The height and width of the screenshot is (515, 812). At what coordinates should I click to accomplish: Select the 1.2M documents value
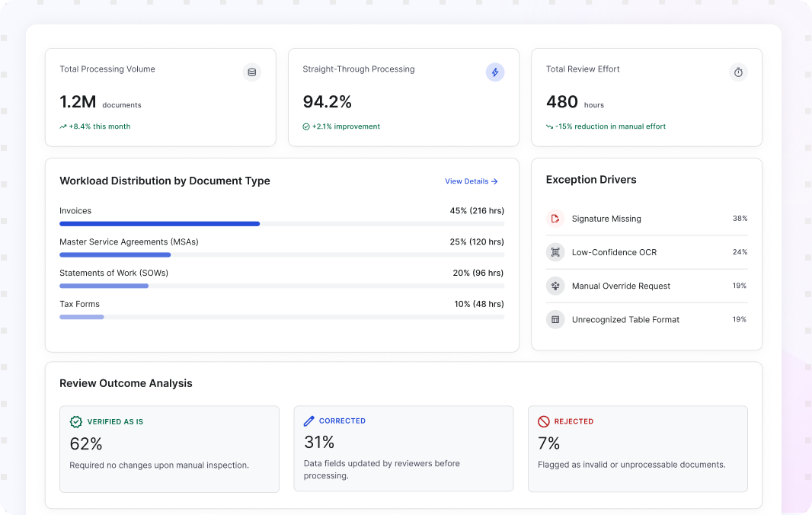click(101, 102)
